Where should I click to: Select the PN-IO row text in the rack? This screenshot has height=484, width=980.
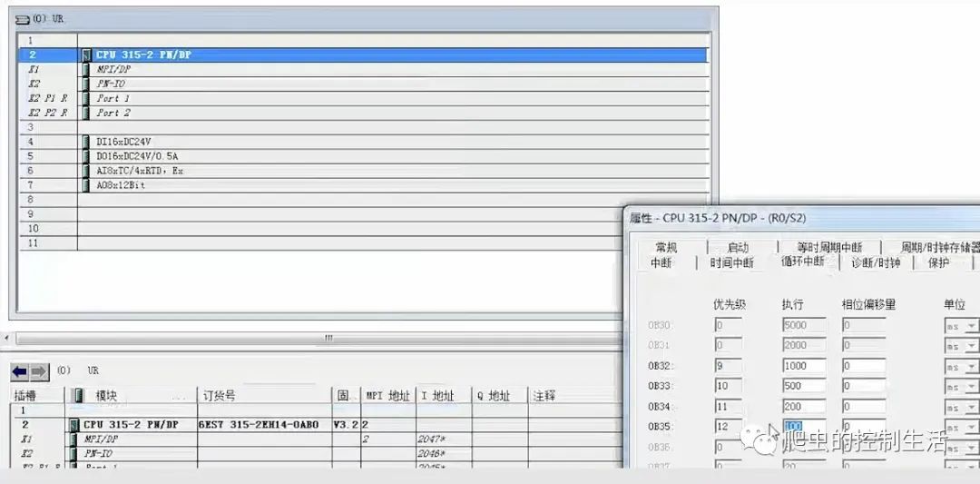click(112, 84)
